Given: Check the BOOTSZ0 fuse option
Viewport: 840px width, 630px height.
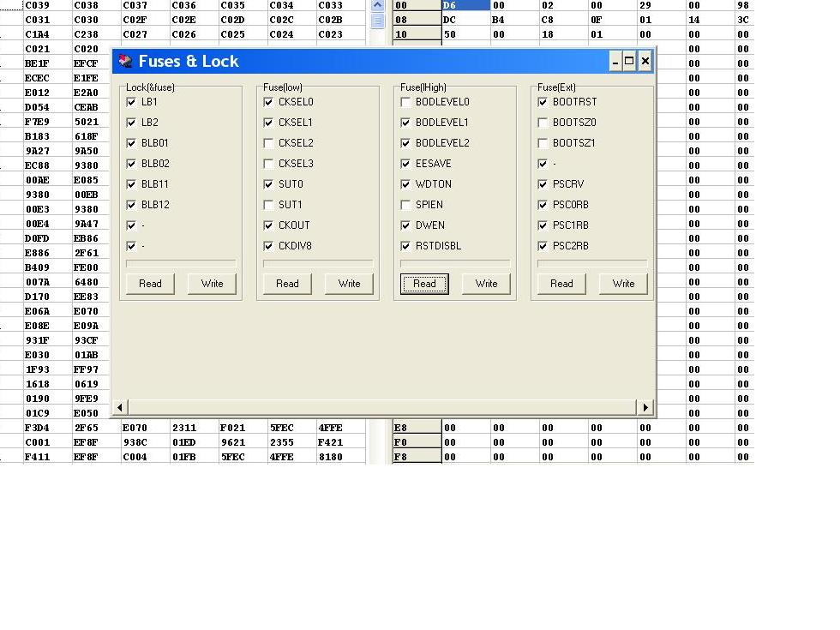Looking at the screenshot, I should pos(543,123).
